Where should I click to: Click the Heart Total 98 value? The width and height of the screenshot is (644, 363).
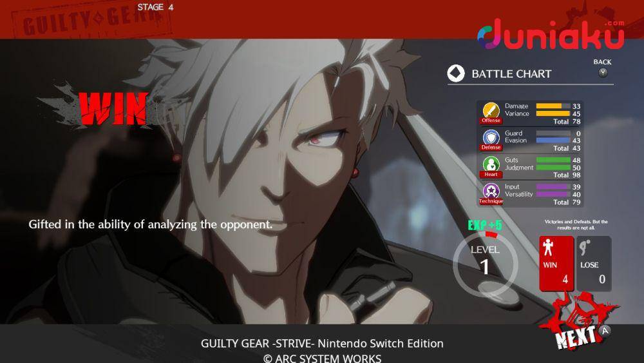click(576, 175)
